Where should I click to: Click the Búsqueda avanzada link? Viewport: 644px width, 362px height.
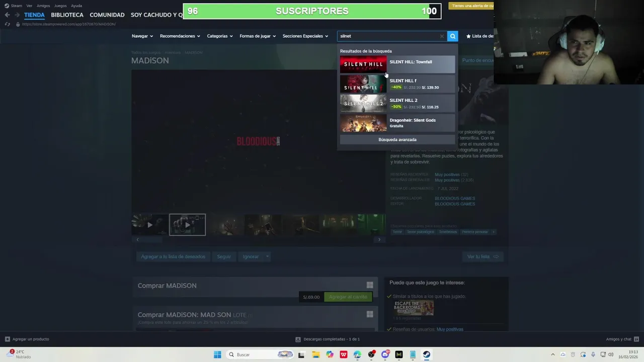click(397, 140)
